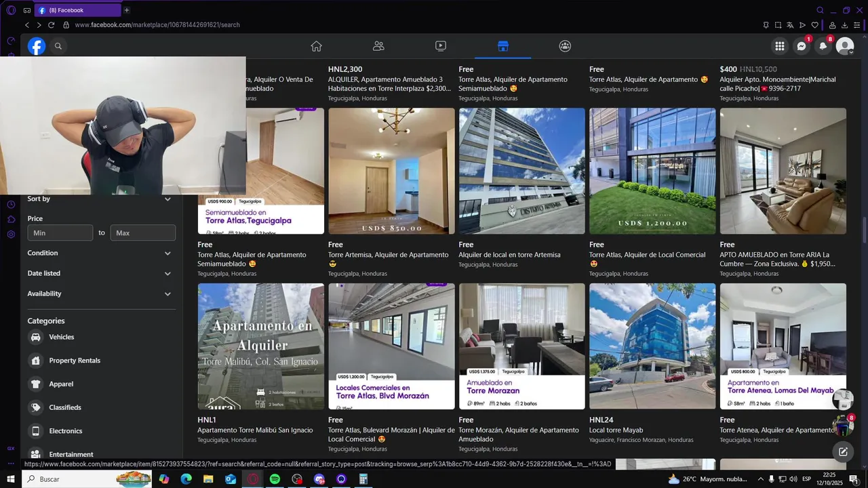
Task: Click the pin icon in address bar
Action: coord(766,25)
